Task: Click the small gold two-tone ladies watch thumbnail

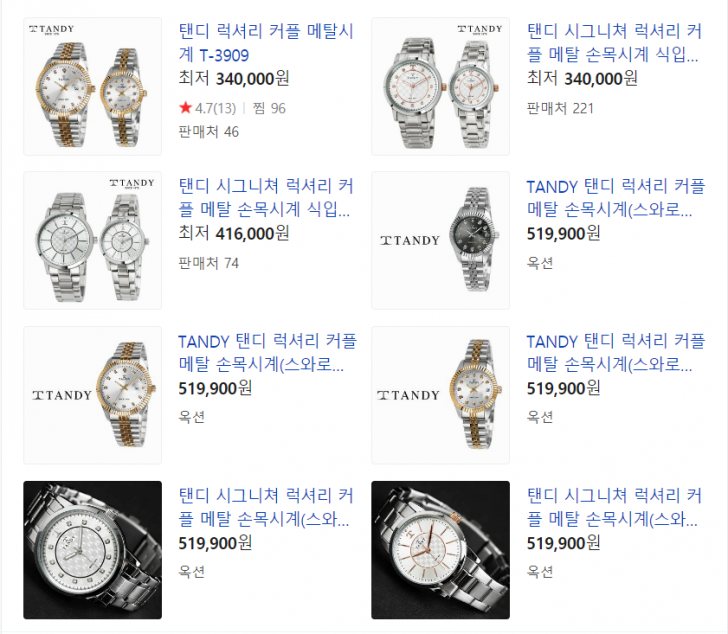Action: point(441,395)
